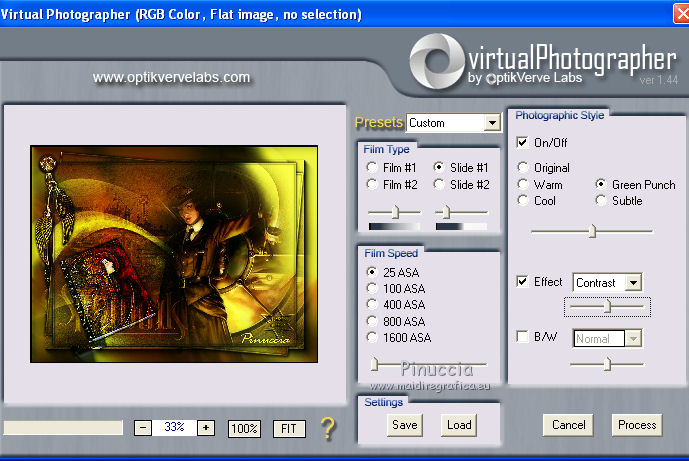The height and width of the screenshot is (461, 689).
Task: Click the Film Speed grain slider
Action: click(x=428, y=364)
